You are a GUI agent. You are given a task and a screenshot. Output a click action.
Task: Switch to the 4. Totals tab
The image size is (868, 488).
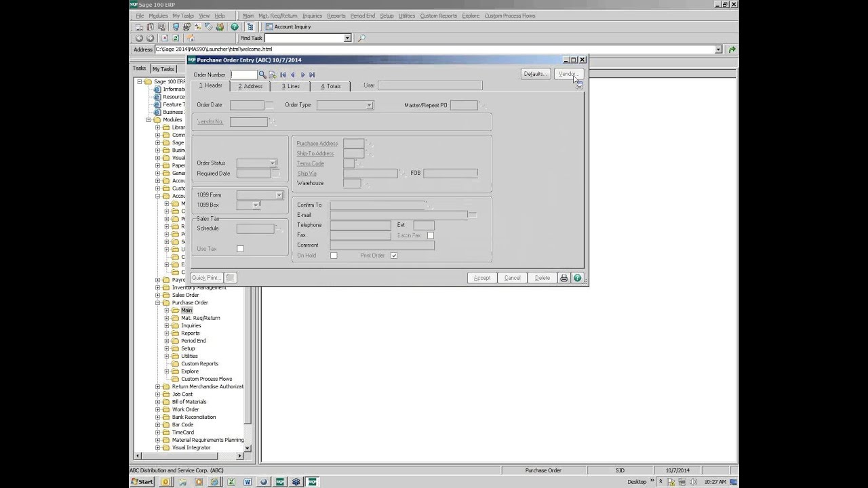(331, 86)
